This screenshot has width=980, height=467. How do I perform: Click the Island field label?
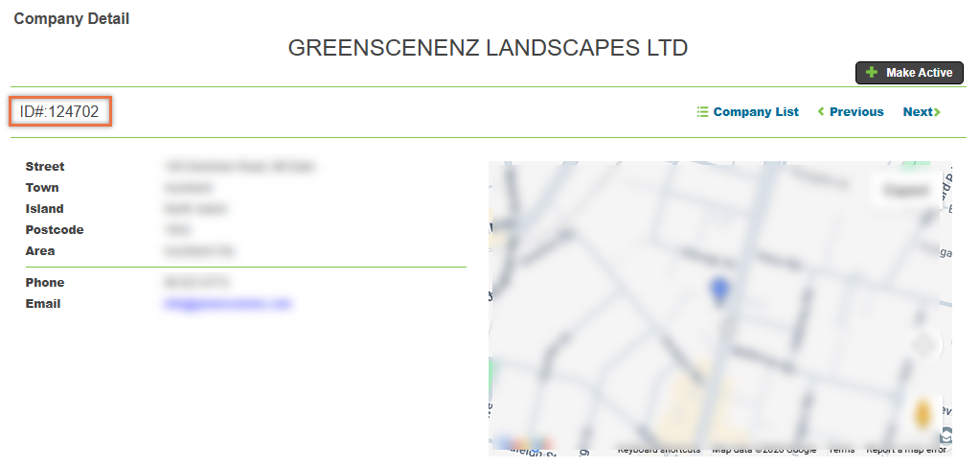44,208
